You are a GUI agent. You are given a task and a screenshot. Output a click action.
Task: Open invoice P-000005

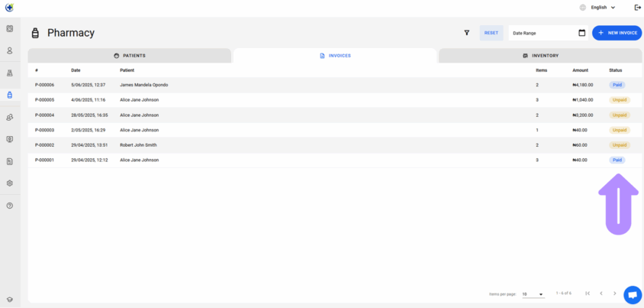point(335,100)
